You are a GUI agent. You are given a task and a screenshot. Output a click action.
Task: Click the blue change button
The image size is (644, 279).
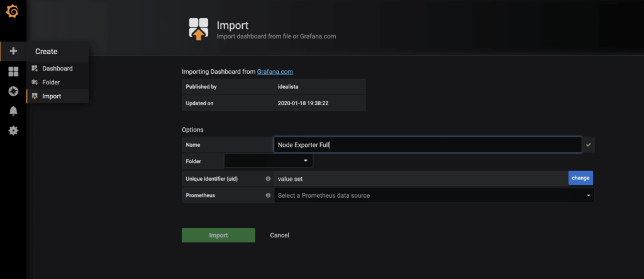[580, 178]
